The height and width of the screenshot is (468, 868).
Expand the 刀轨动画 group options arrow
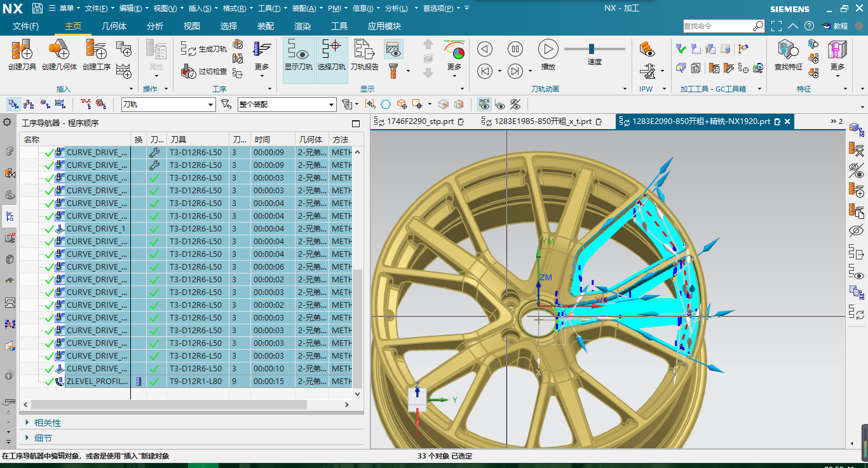point(625,89)
